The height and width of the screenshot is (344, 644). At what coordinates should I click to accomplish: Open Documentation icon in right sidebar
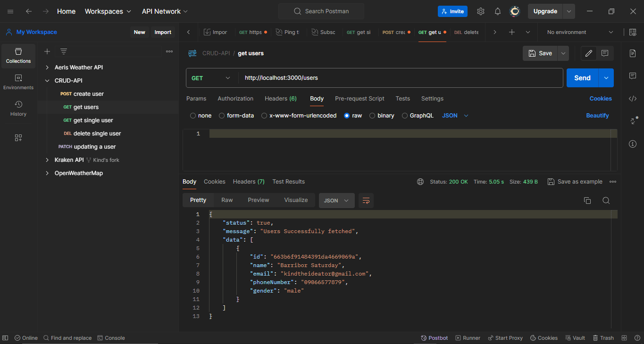point(633,53)
